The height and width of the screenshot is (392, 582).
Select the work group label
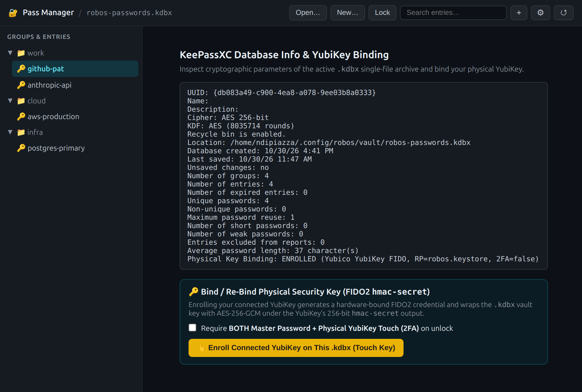pos(36,53)
